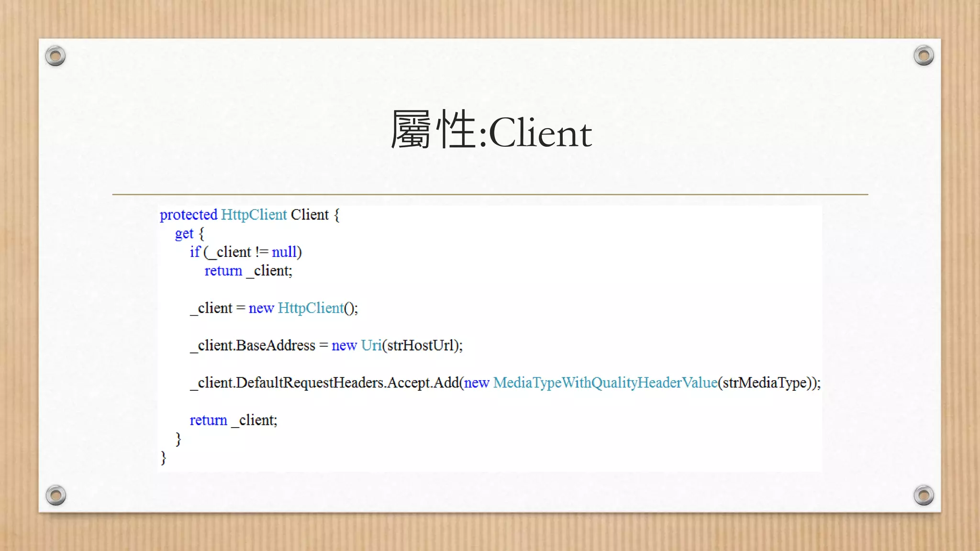Click 'DefaultRequestHeaders.Accept.Add' code text
Screen dimensions: 980x551
point(347,383)
